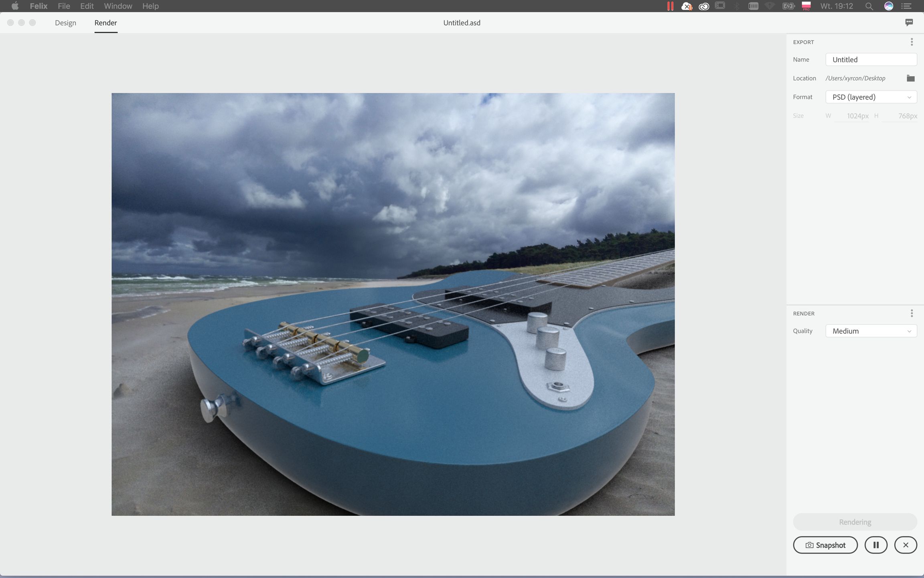Switch to the Design tab
The image size is (924, 578).
point(65,23)
